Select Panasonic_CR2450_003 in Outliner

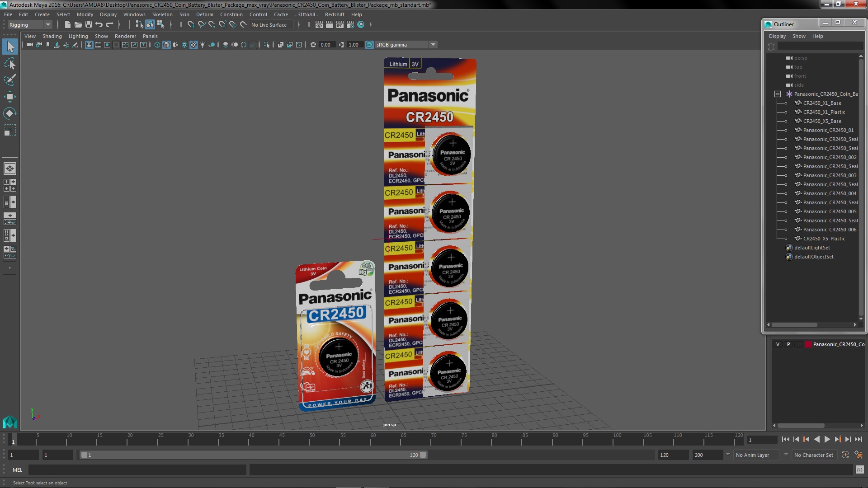coord(830,175)
